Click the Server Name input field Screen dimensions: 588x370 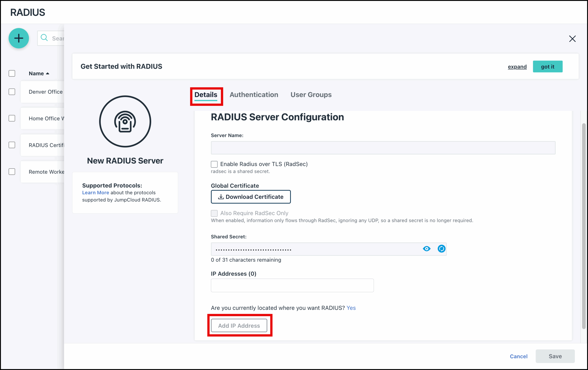[x=383, y=148]
